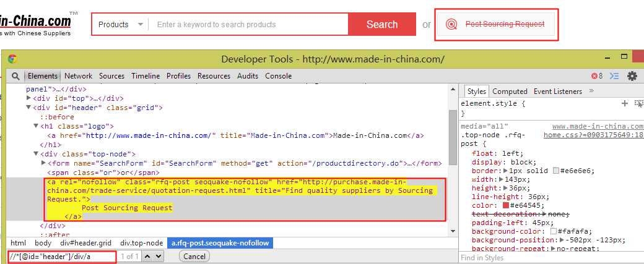This screenshot has width=644, height=264.
Task: Open the Timeline tab
Action: (146, 76)
